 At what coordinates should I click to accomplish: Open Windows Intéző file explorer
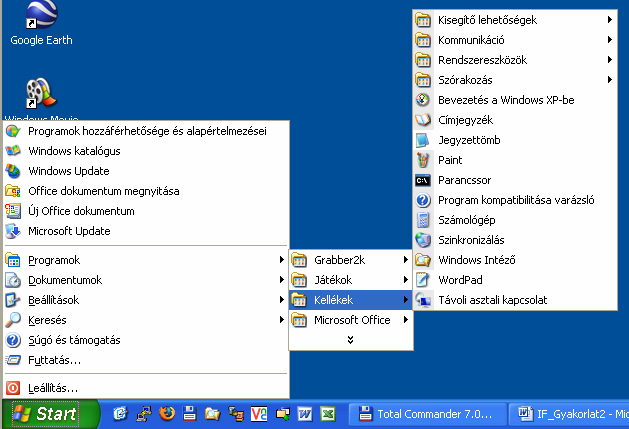tap(515, 260)
